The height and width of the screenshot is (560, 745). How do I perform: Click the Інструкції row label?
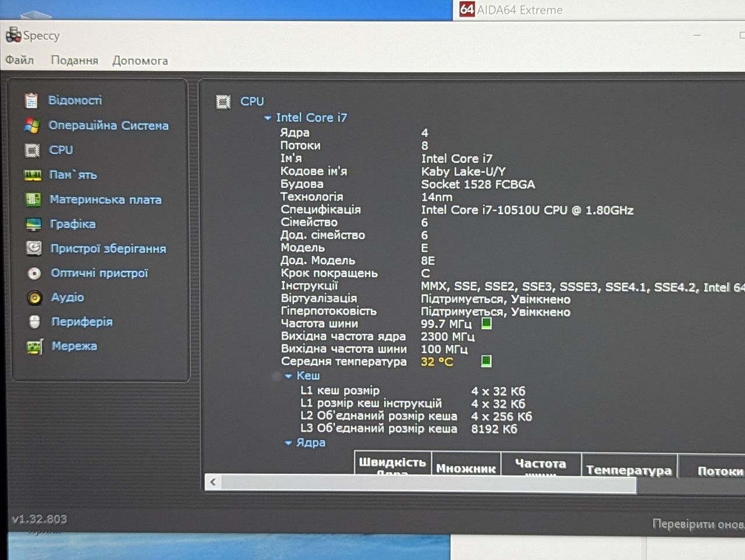[x=309, y=286]
